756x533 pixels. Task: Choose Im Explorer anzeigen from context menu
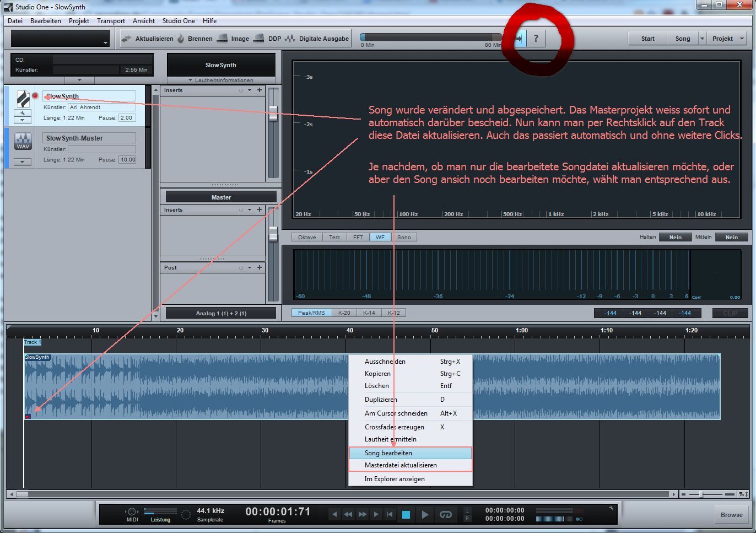(411, 479)
